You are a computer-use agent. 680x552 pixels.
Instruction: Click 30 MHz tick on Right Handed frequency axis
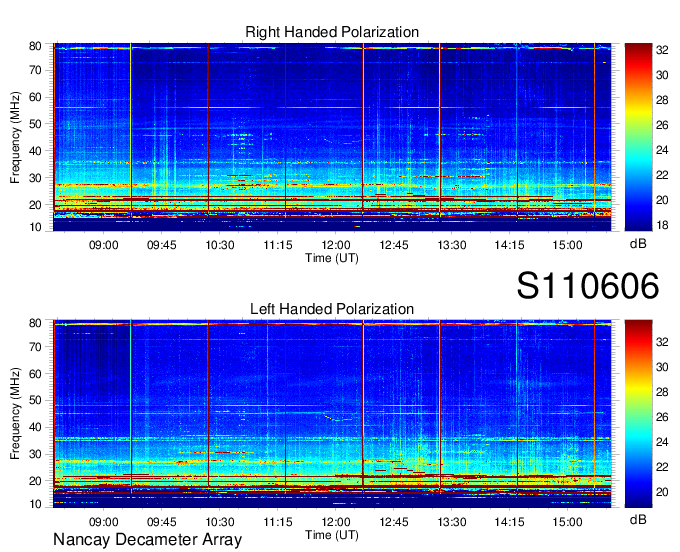point(36,178)
